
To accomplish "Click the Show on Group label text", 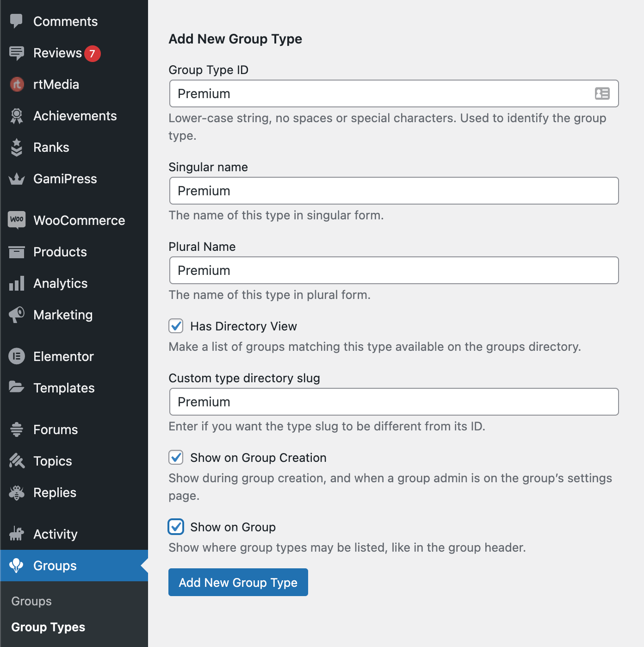I will click(x=233, y=527).
